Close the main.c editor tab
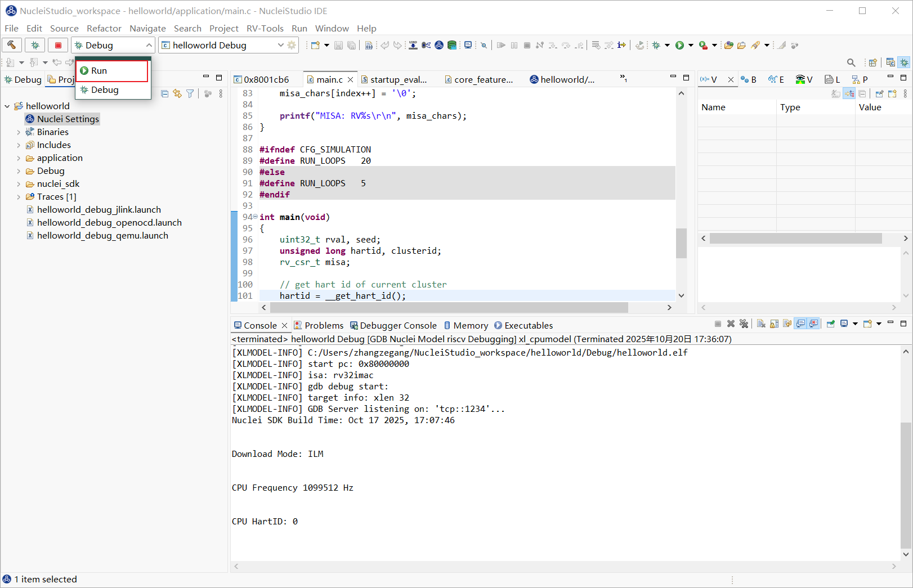The width and height of the screenshot is (913, 588). tap(351, 80)
